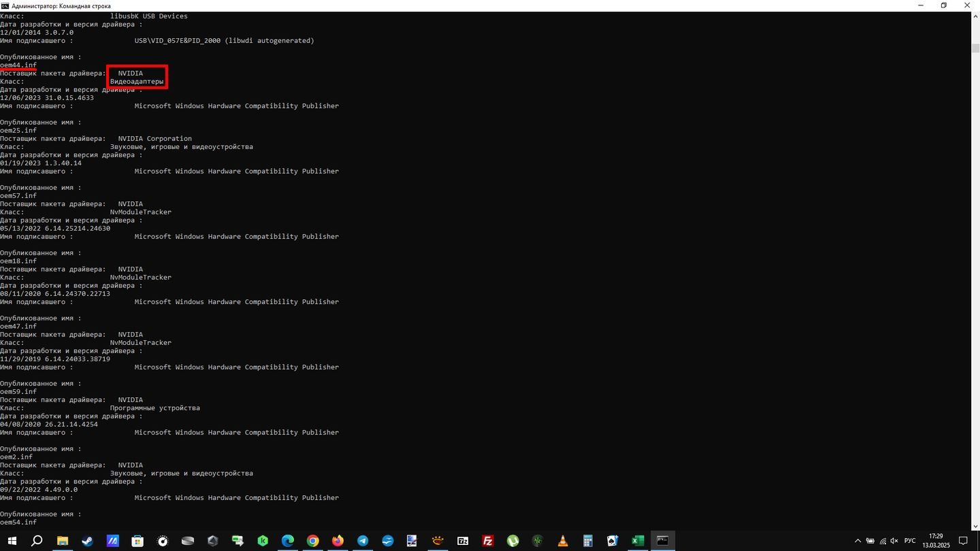980x551 pixels.
Task: Click the oem2.inf line
Action: [16, 457]
